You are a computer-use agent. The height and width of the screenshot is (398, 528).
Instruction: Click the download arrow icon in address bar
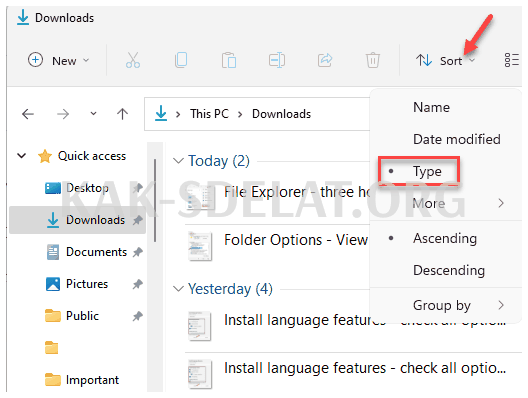(161, 113)
